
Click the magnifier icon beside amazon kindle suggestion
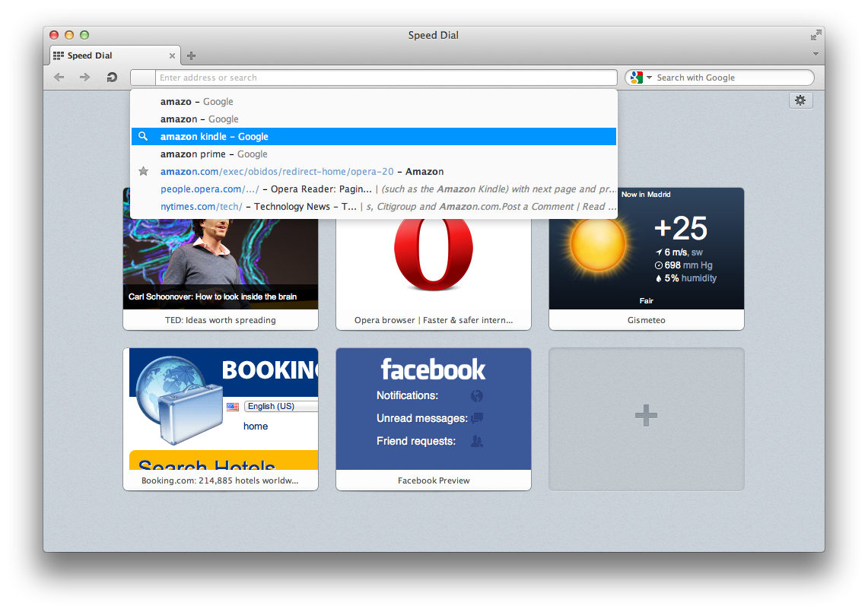143,136
